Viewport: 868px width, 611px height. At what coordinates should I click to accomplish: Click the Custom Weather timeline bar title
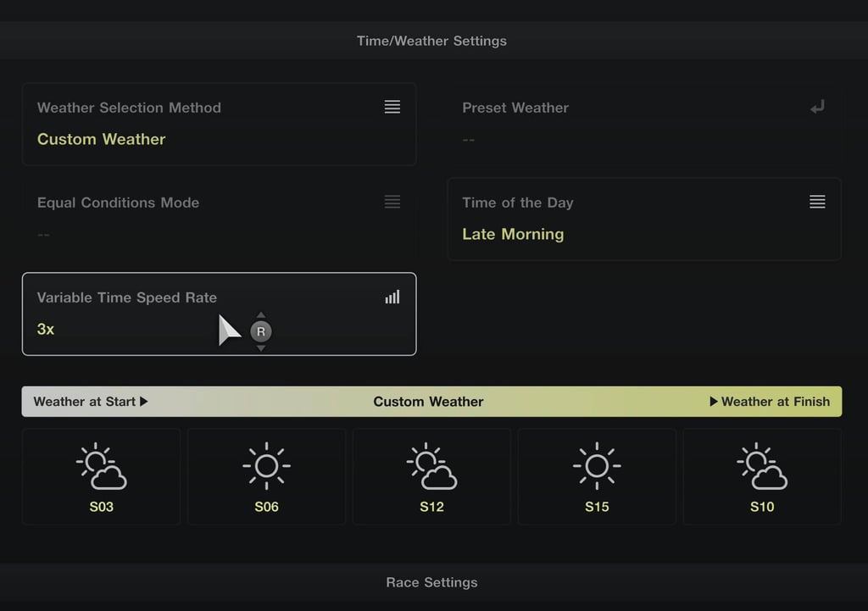pos(428,401)
